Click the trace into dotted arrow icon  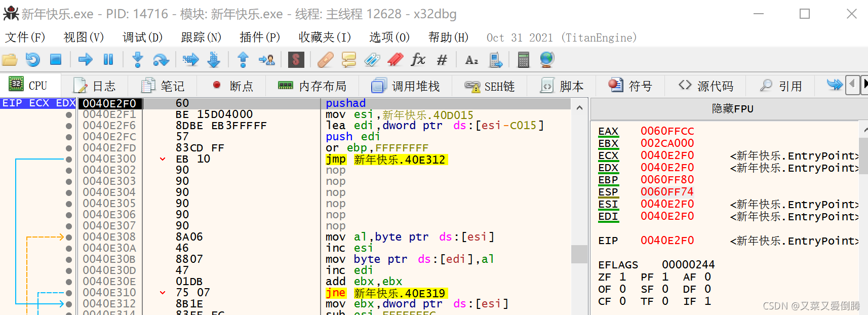tap(190, 60)
